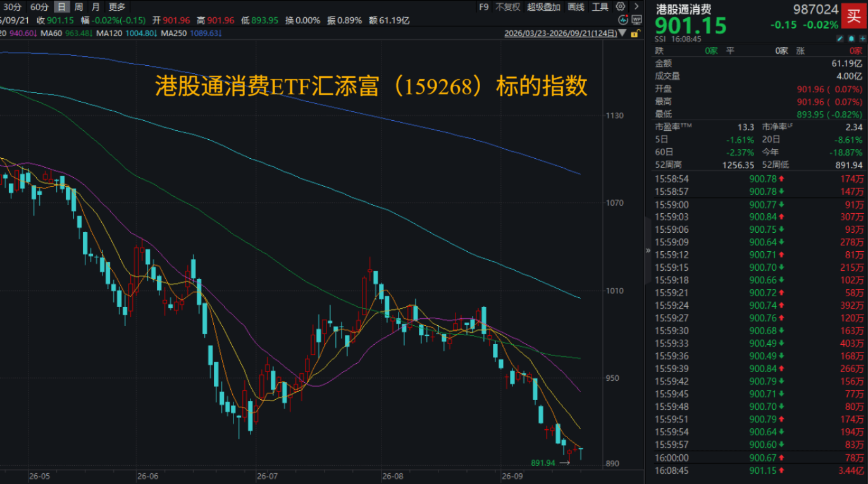868x484 pixels.
Task: Click the index code 987024
Action: tap(817, 9)
